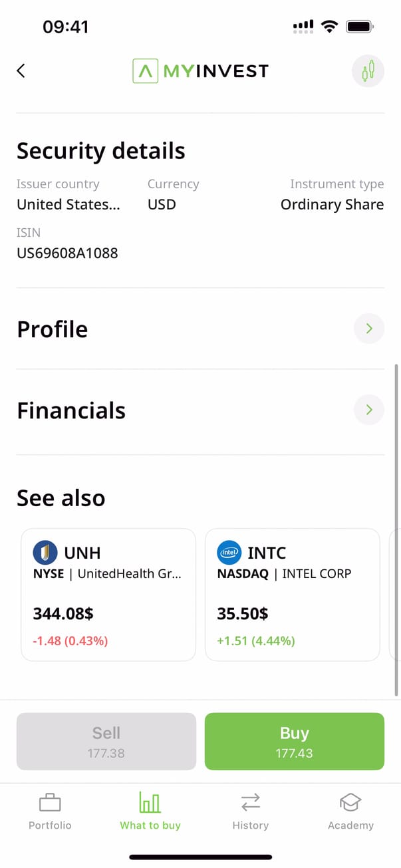Screen dimensions: 401x868
Task: Tap the Financials heading
Action: coord(71,410)
